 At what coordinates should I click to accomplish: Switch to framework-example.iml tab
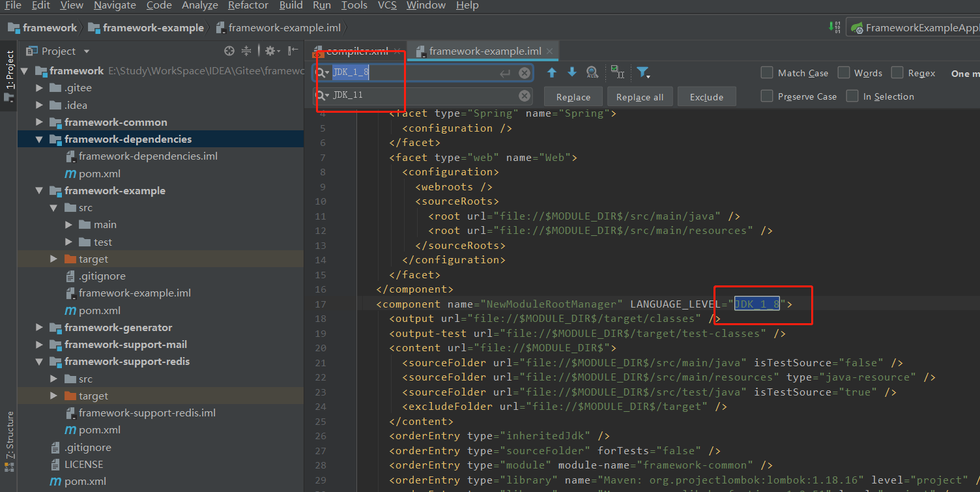pos(485,51)
